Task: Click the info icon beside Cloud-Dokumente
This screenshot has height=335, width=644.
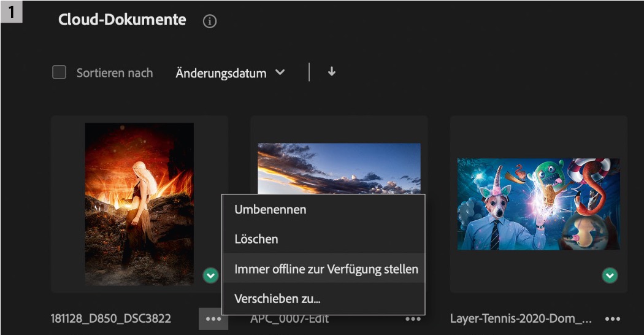Action: [210, 21]
